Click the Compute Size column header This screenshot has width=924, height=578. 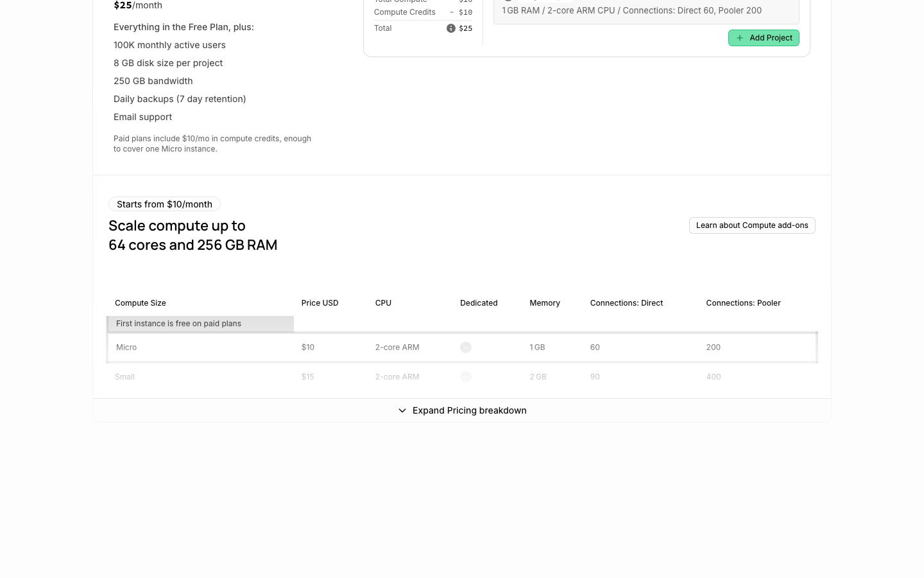point(141,303)
